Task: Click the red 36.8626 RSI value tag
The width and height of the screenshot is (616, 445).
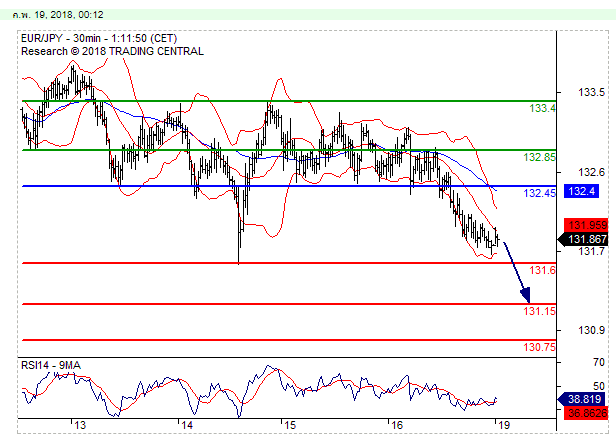Action: tap(586, 413)
